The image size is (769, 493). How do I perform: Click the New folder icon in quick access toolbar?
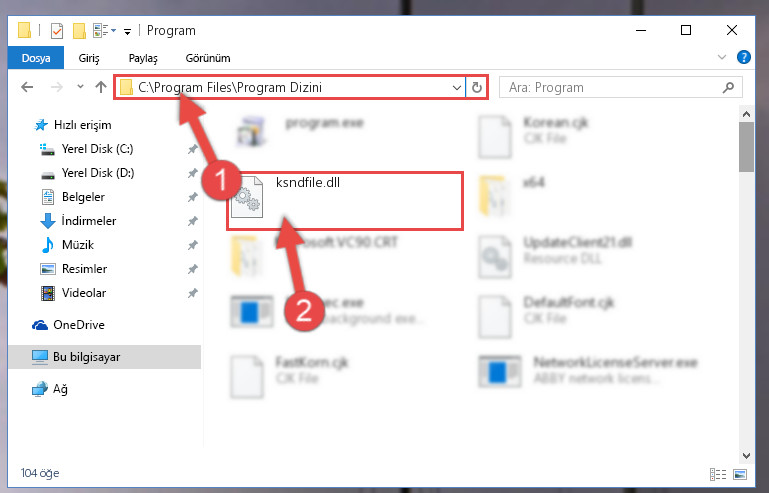79,31
